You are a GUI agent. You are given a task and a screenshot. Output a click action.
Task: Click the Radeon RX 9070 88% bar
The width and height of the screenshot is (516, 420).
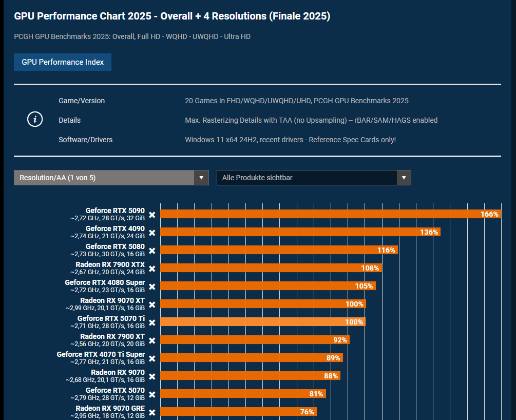point(250,375)
